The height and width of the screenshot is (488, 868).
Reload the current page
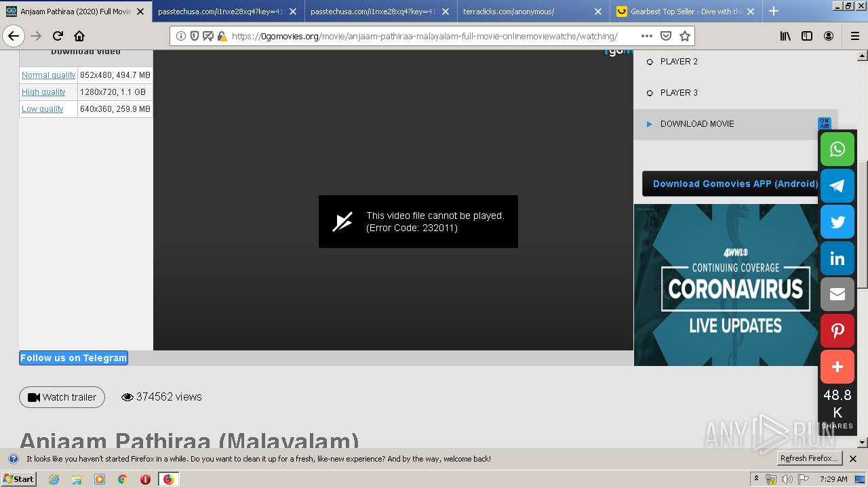[x=58, y=36]
